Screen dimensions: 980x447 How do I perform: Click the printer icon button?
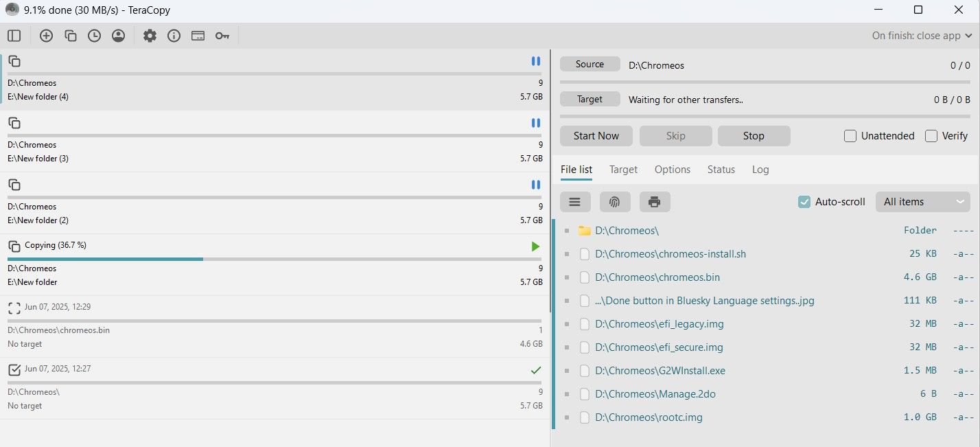[x=655, y=202]
